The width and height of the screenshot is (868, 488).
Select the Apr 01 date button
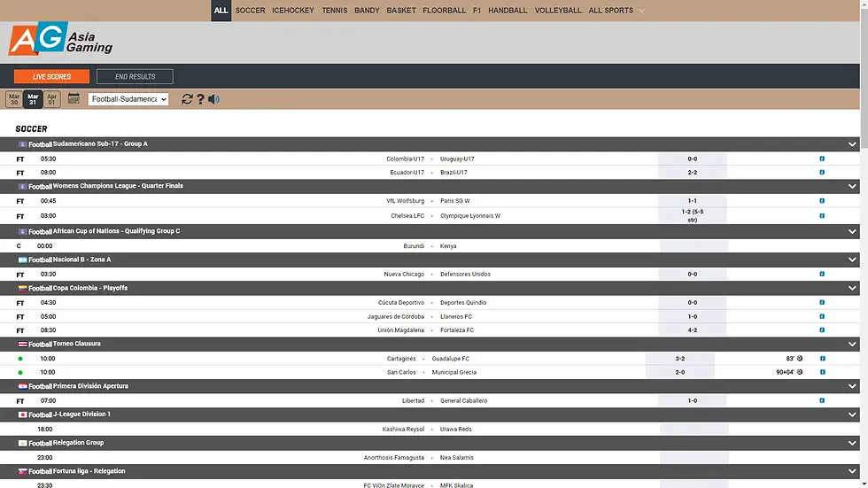pos(51,99)
